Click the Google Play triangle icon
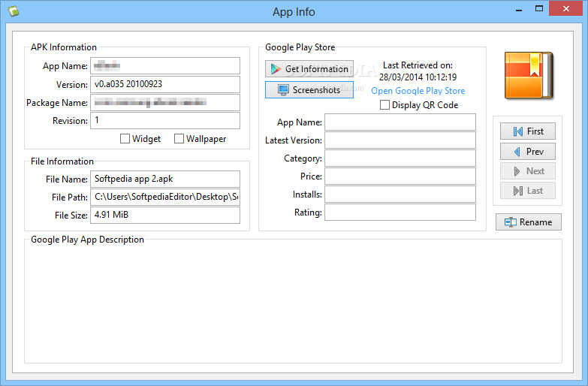The width and height of the screenshot is (588, 386). [276, 68]
